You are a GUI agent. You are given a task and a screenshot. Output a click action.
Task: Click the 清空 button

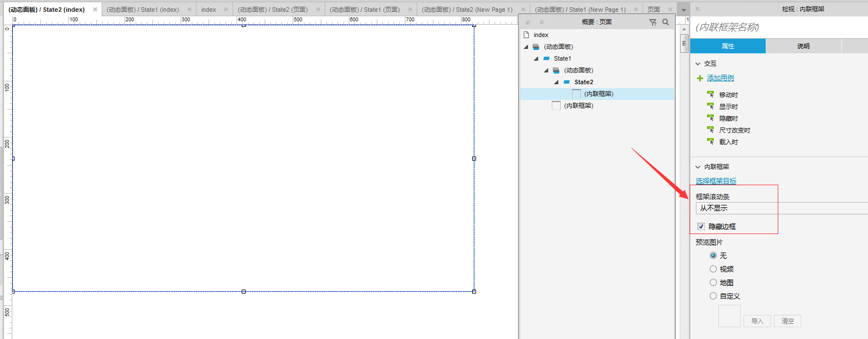(x=788, y=321)
